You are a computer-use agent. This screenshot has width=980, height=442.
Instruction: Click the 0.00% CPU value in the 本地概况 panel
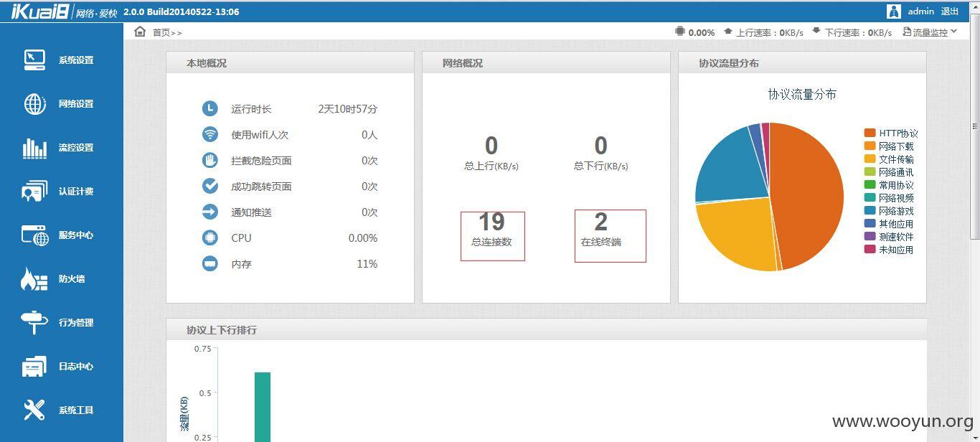363,238
